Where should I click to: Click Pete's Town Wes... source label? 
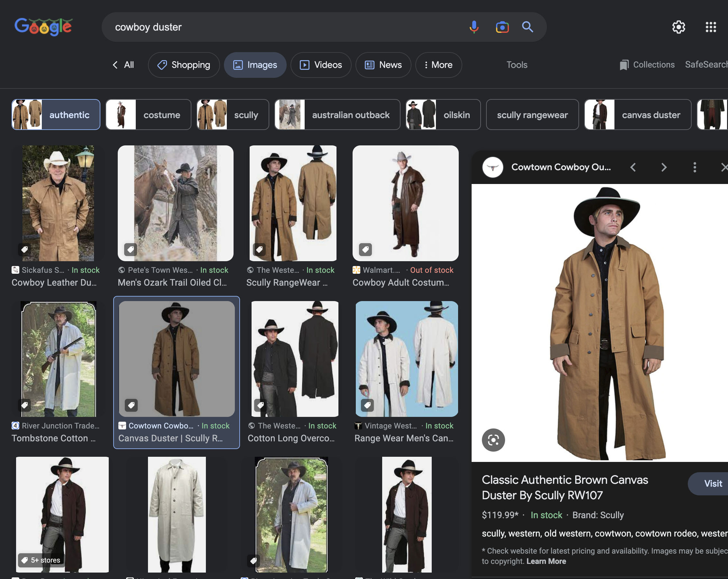(x=160, y=270)
